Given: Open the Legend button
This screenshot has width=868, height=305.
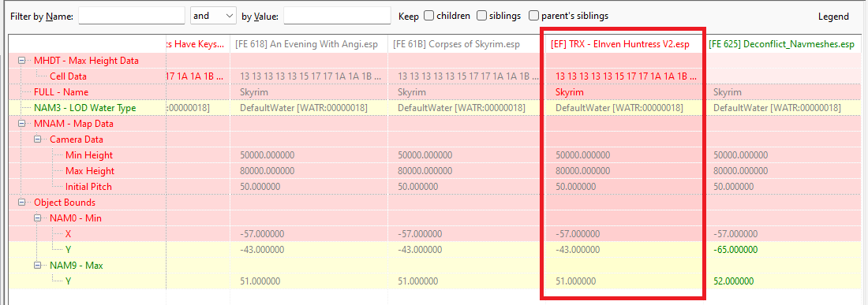Looking at the screenshot, I should coord(833,17).
